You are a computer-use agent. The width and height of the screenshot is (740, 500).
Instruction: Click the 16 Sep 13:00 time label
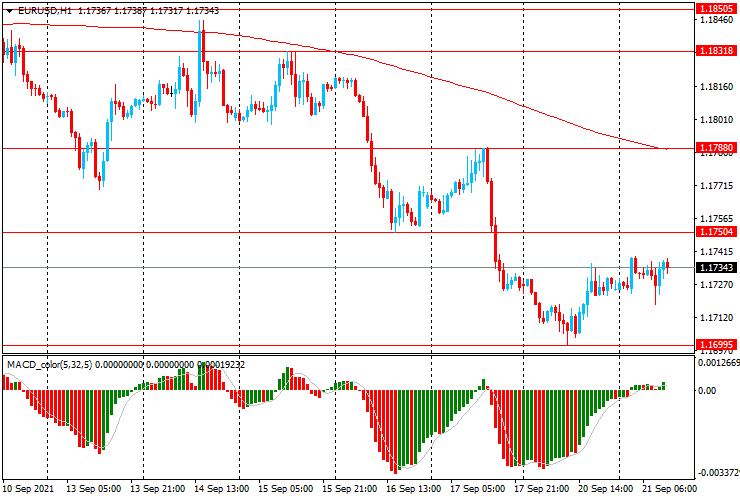tap(414, 489)
